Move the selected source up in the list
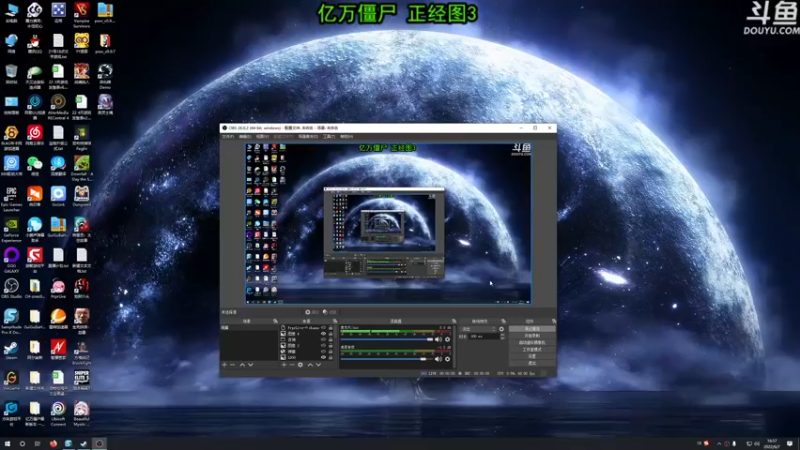This screenshot has width=800, height=450. (x=310, y=365)
